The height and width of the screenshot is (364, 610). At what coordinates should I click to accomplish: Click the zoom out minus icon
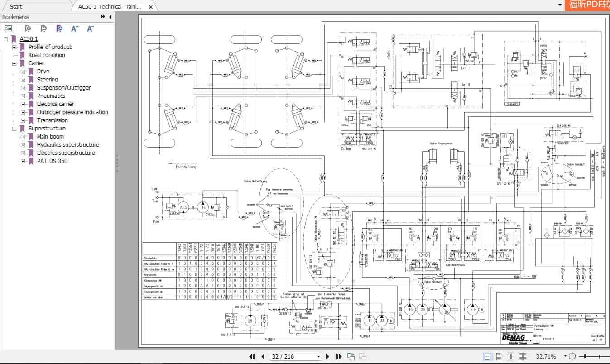pyautogui.click(x=572, y=356)
